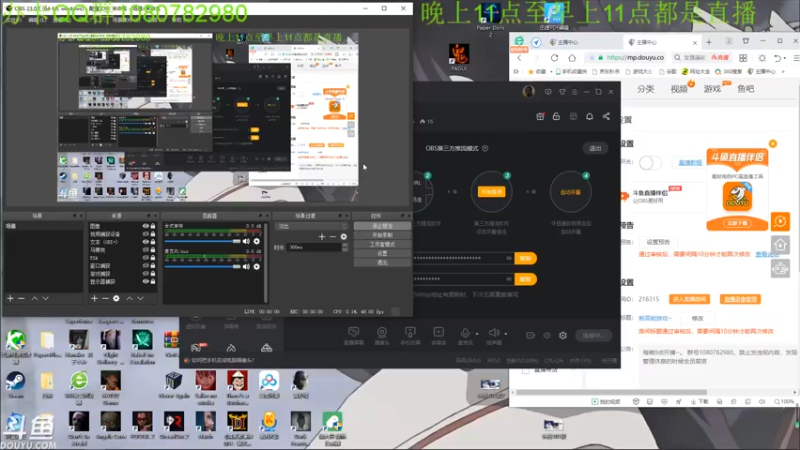Click the browser horizontal scrollbar
This screenshot has width=800, height=450.
coord(612,392)
